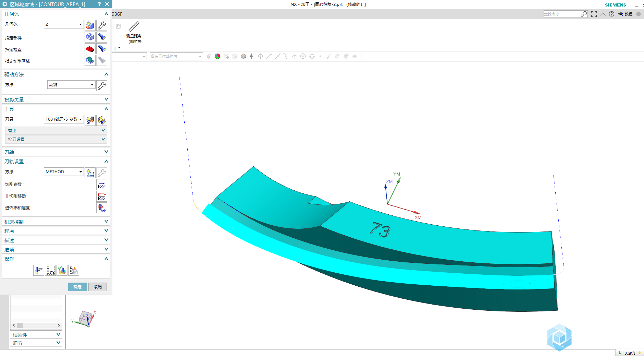This screenshot has width=644, height=356.
Task: Click in the 查找命令 search field
Action: pyautogui.click(x=562, y=14)
